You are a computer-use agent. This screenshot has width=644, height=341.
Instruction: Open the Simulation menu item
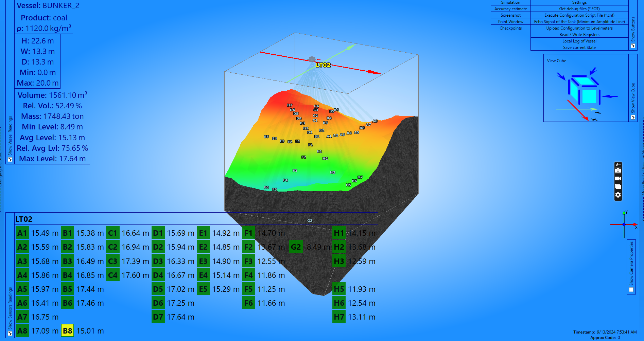coord(510,2)
